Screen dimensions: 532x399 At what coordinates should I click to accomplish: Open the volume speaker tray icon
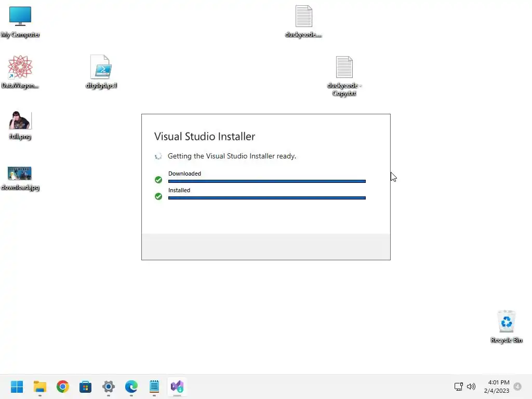[471, 387]
